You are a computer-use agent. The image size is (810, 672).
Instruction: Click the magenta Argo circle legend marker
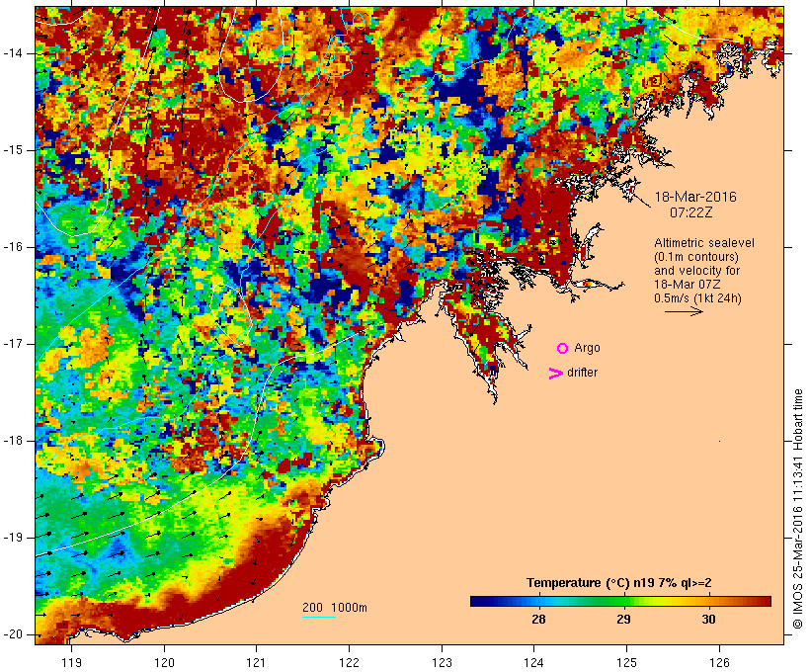pyautogui.click(x=563, y=349)
